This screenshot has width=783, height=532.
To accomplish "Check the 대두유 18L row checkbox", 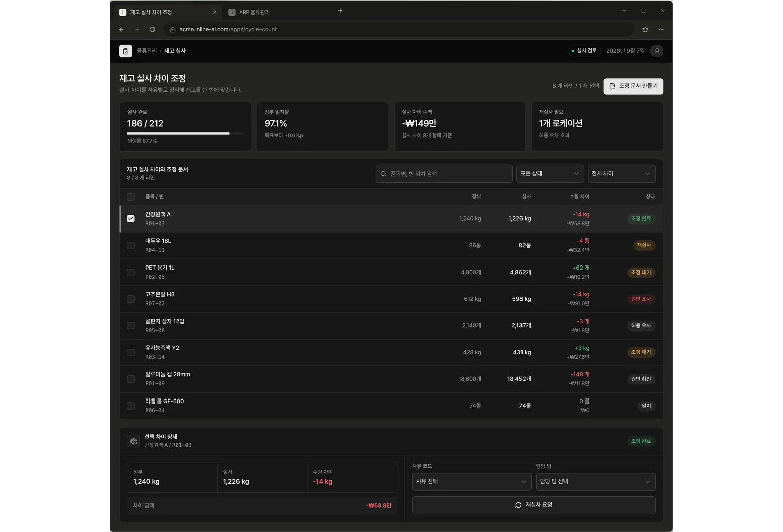I will 130,245.
